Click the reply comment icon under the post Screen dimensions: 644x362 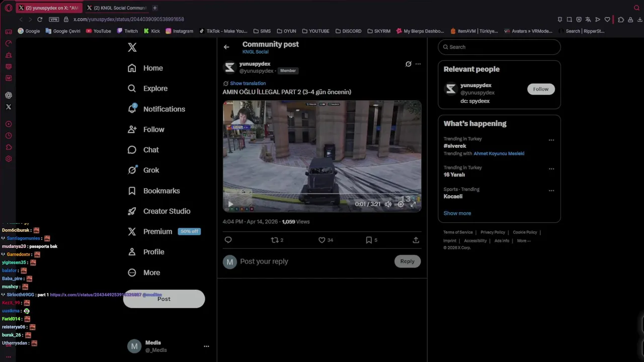(228, 240)
